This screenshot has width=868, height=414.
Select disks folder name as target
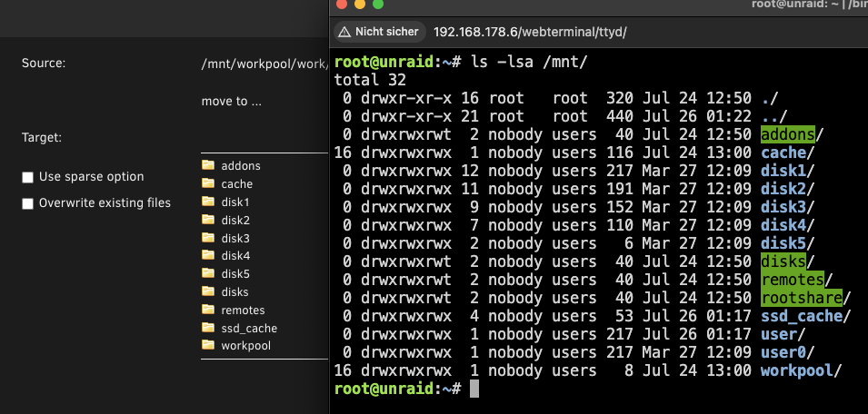(x=234, y=291)
